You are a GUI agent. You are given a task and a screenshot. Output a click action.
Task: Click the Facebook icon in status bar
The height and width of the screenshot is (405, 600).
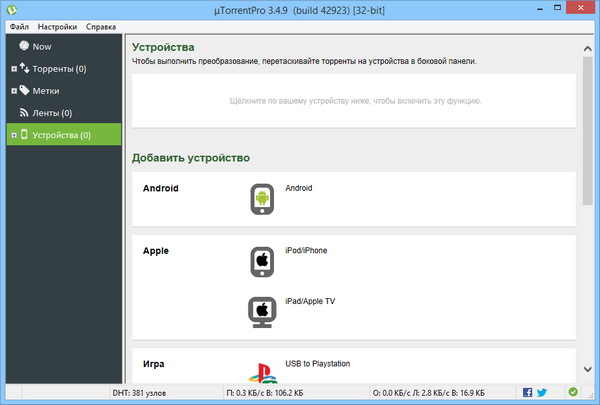pyautogui.click(x=527, y=392)
